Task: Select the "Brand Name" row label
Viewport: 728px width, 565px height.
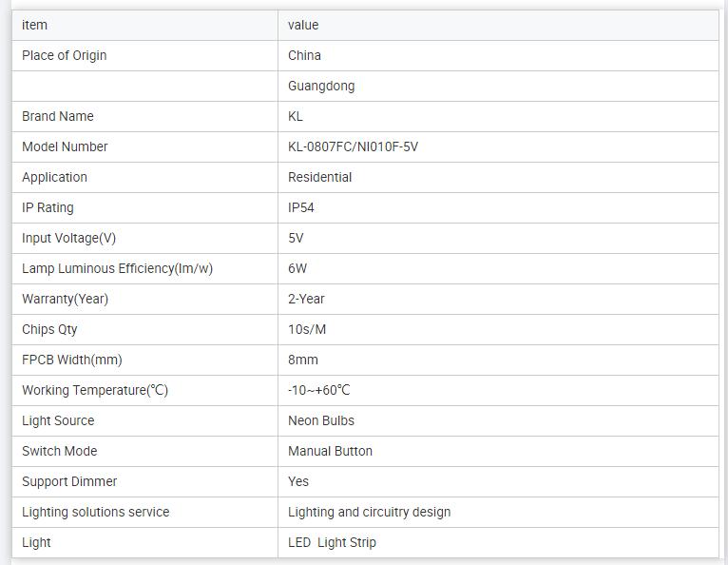Action: [x=58, y=116]
